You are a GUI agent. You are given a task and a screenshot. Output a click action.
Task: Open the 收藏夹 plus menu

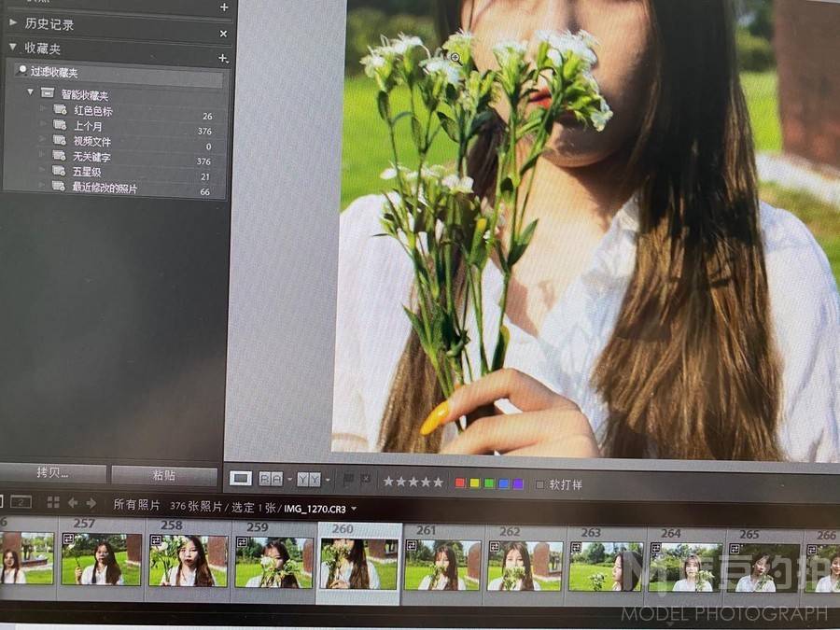[x=223, y=58]
